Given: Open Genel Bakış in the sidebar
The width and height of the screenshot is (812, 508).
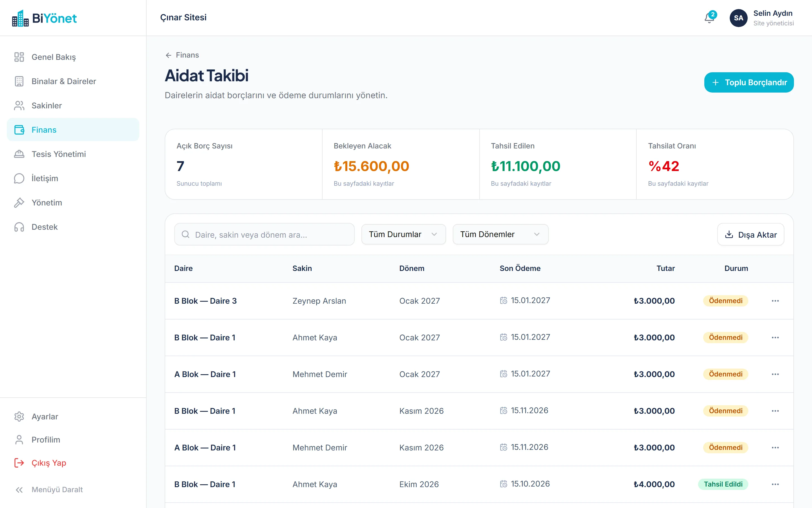Looking at the screenshot, I should coord(73,57).
